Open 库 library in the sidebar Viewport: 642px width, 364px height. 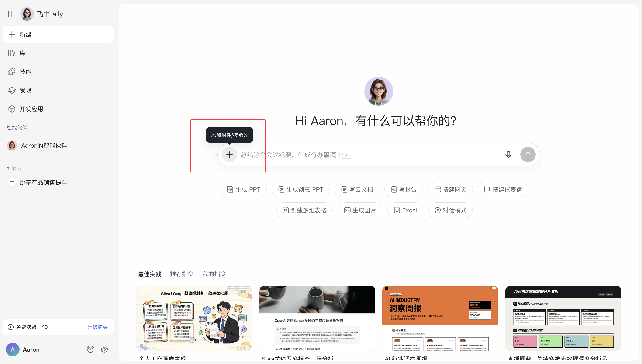22,53
